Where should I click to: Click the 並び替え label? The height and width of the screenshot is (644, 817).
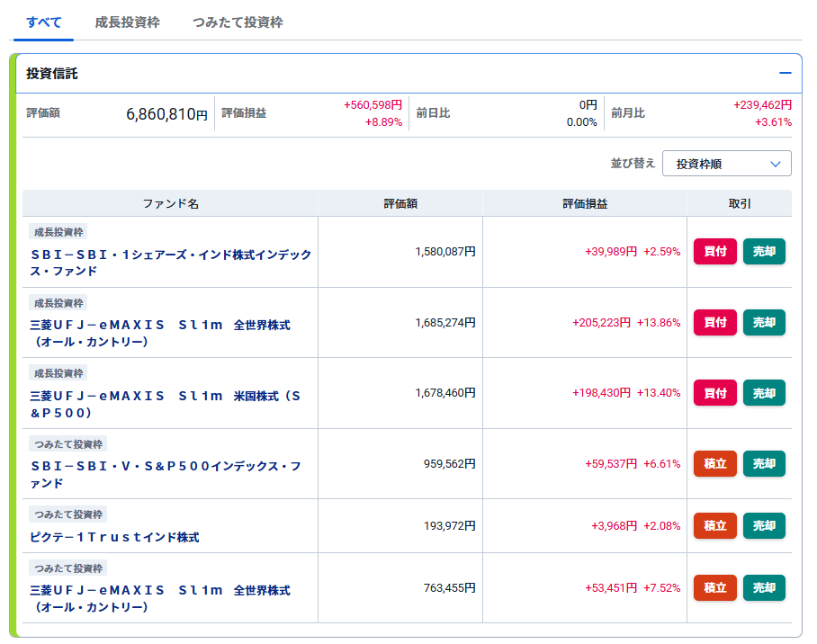pos(633,164)
